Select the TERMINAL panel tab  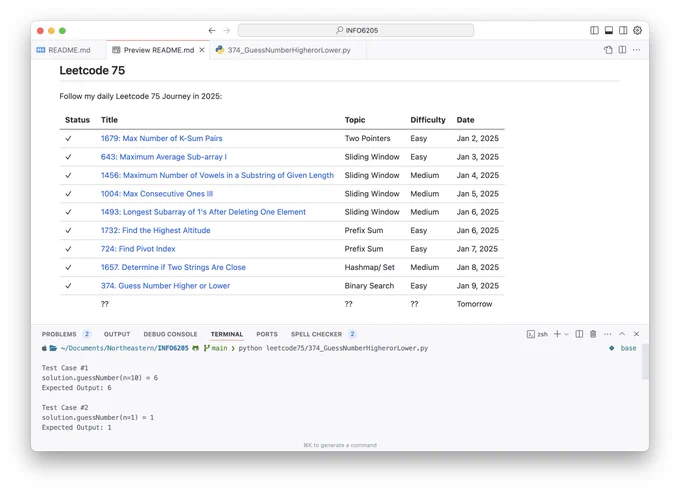click(x=226, y=334)
